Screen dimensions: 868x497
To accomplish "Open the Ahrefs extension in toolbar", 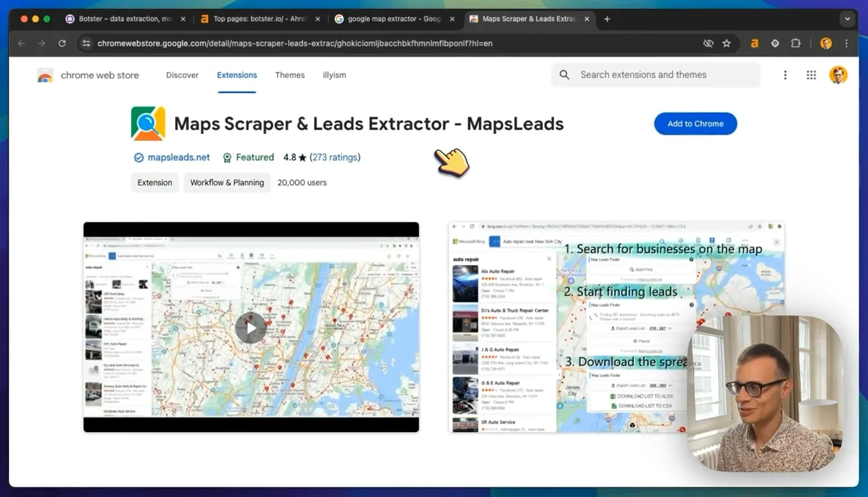I will pyautogui.click(x=754, y=43).
